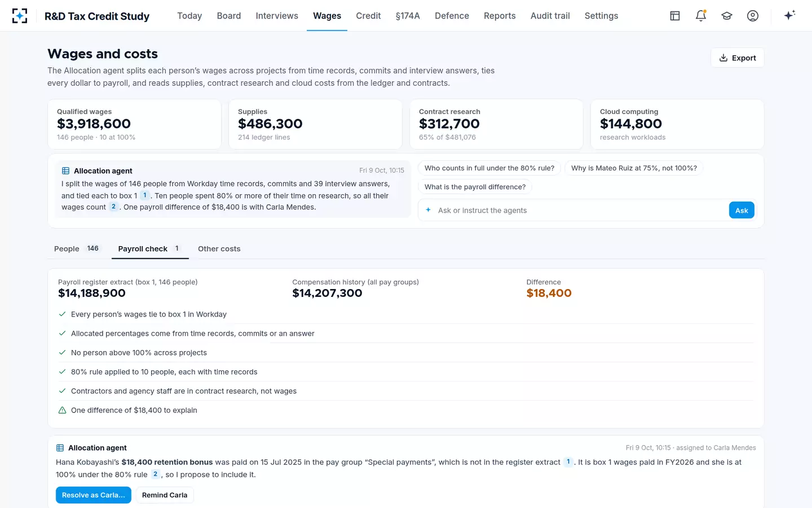Viewport: 812px width, 508px height.
Task: Click citation badge 2 after 'wages count'
Action: click(113, 207)
